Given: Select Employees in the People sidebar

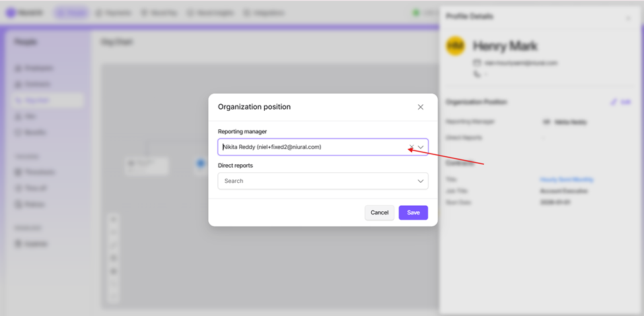Looking at the screenshot, I should coord(39,68).
